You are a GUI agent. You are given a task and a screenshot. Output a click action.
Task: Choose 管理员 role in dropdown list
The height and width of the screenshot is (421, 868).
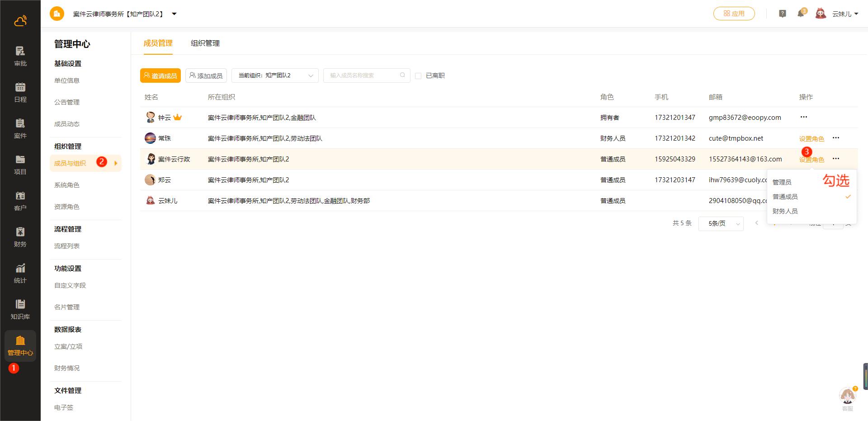(782, 182)
